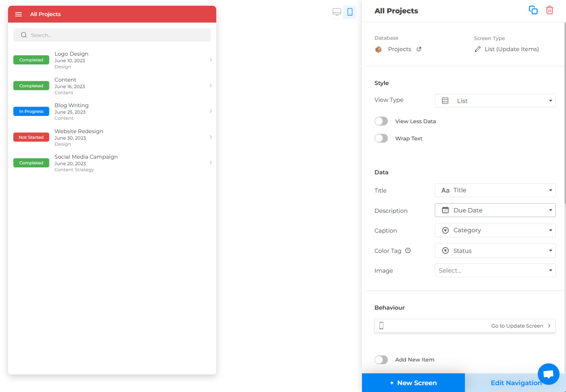Click the June 16, 2023 date
The image size is (566, 392).
click(69, 87)
